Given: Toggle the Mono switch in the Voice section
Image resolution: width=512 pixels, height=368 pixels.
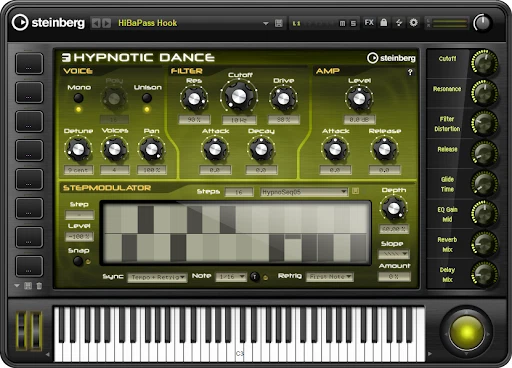Looking at the screenshot, I should coord(78,98).
